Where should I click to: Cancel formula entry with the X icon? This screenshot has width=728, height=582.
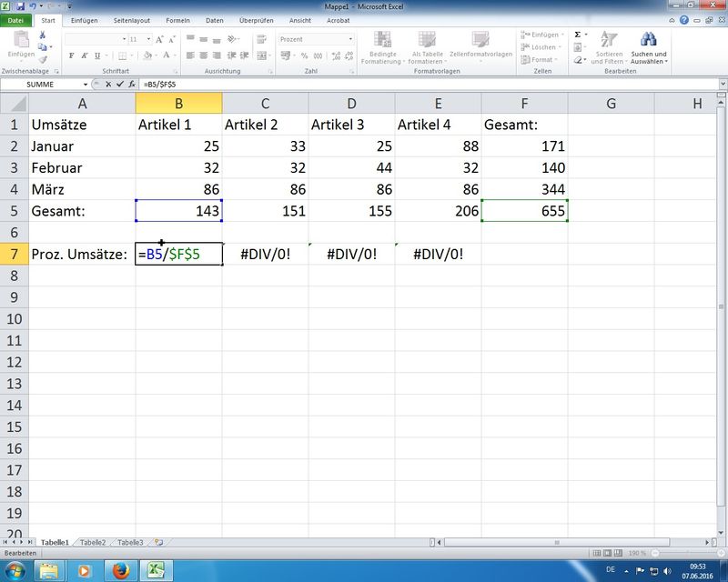tap(107, 84)
